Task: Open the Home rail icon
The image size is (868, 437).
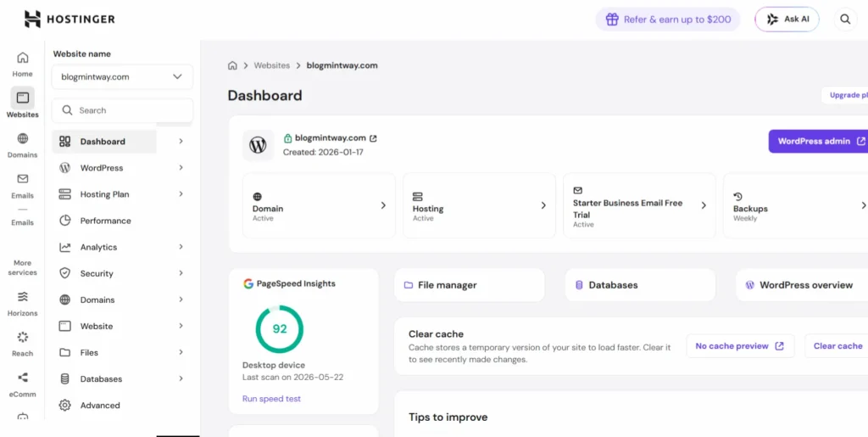Action: click(x=23, y=58)
